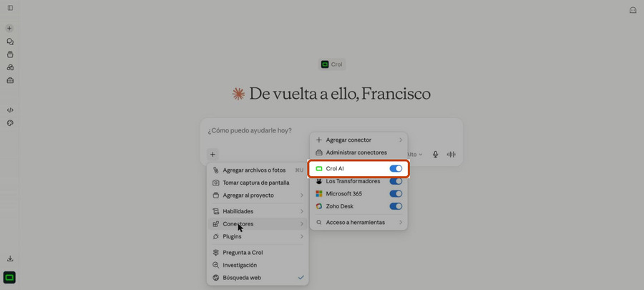The image size is (644, 290).
Task: Click the ghost incognito icon top right
Action: coord(633,10)
